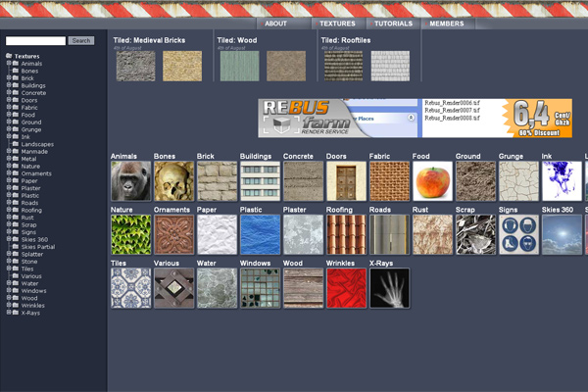This screenshot has width=588, height=392.
Task: Open the Ground category thumbnail
Action: 476,181
